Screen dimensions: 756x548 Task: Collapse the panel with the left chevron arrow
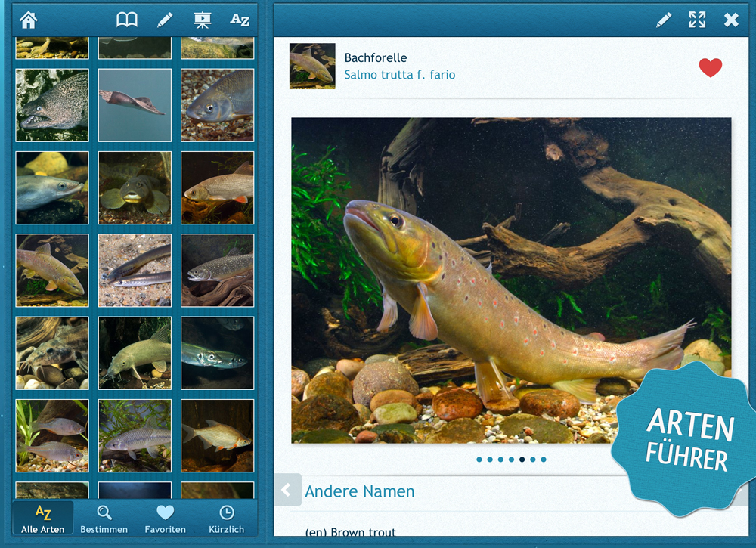pyautogui.click(x=287, y=490)
